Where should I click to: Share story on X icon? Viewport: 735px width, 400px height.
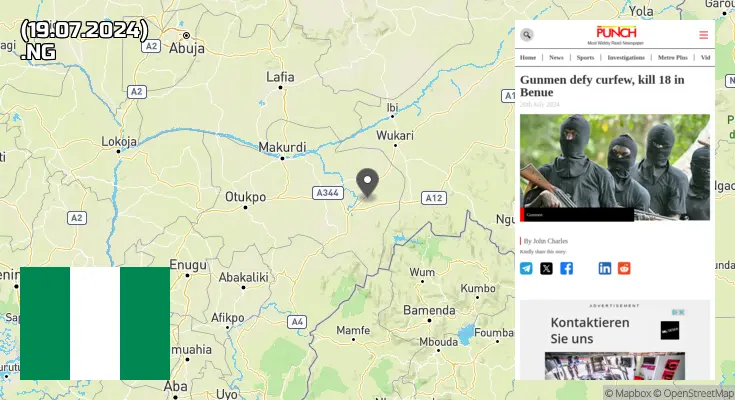coord(546,268)
